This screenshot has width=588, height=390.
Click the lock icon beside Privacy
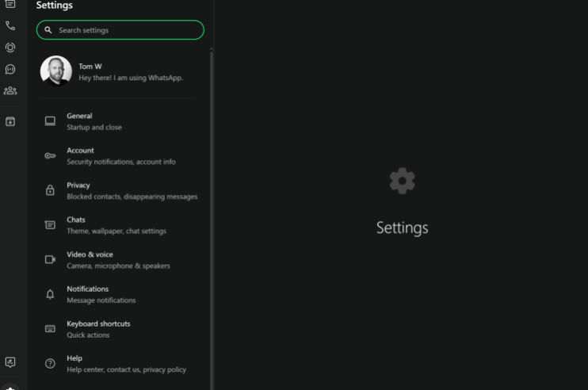50,190
